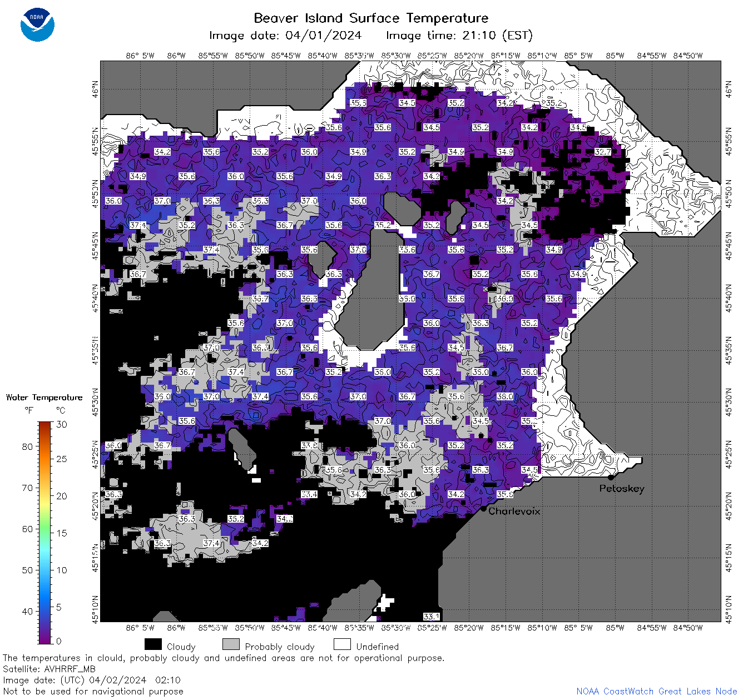Click the "Satellite: AVHRRF_MB" footer text
743x700 pixels.
tap(49, 669)
